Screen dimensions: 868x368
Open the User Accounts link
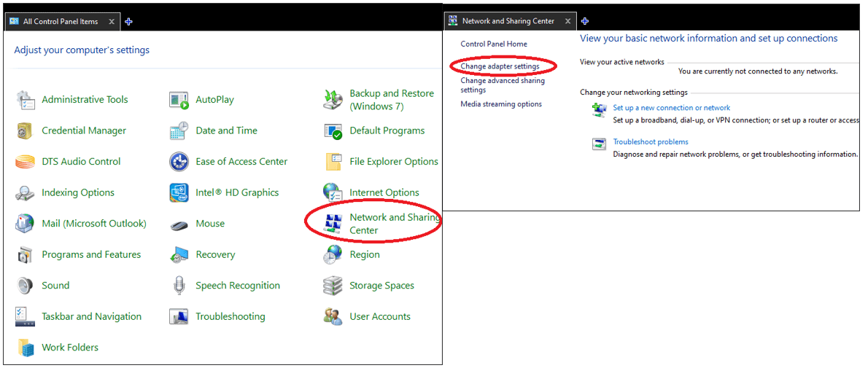pyautogui.click(x=380, y=316)
